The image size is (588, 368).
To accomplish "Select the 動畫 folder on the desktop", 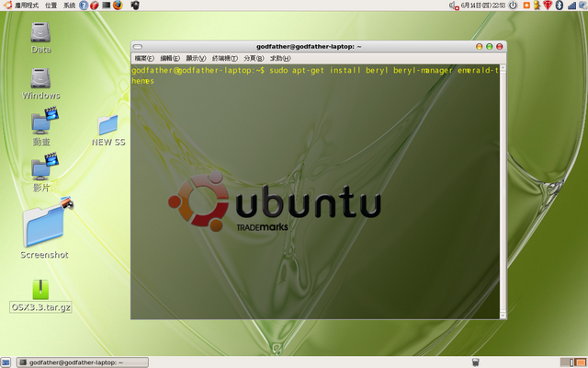I will pyautogui.click(x=44, y=121).
